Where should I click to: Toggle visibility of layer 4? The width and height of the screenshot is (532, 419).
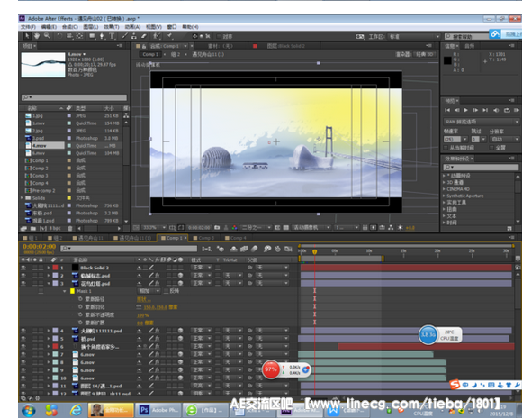coord(23,331)
